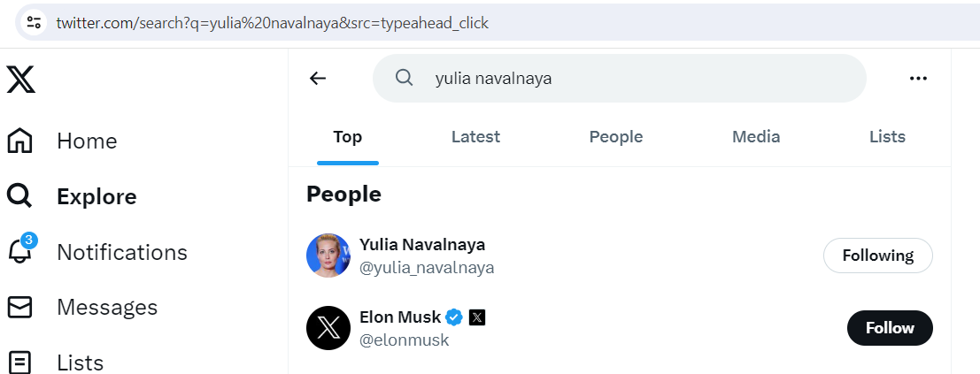The image size is (980, 374).
Task: Open the three-dot search options menu
Action: [918, 78]
